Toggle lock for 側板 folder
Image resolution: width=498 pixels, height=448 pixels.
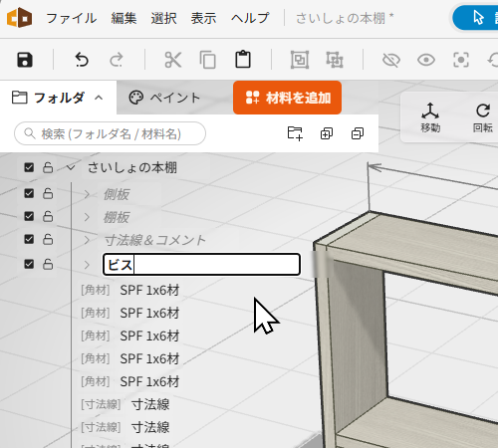tap(48, 193)
